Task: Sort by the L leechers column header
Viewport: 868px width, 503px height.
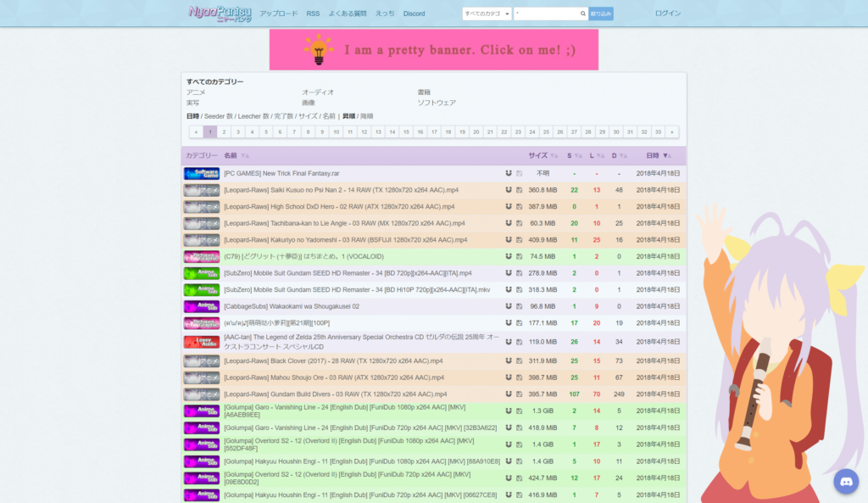Action: [x=592, y=156]
